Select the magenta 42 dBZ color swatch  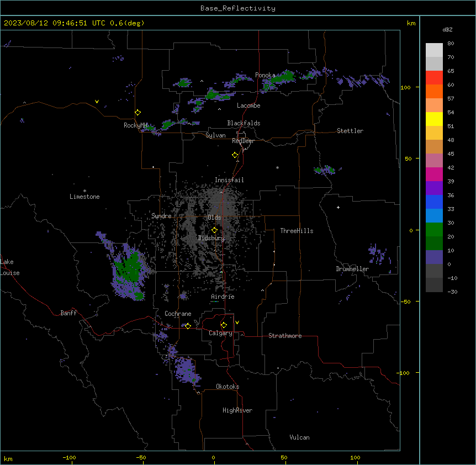pos(434,174)
